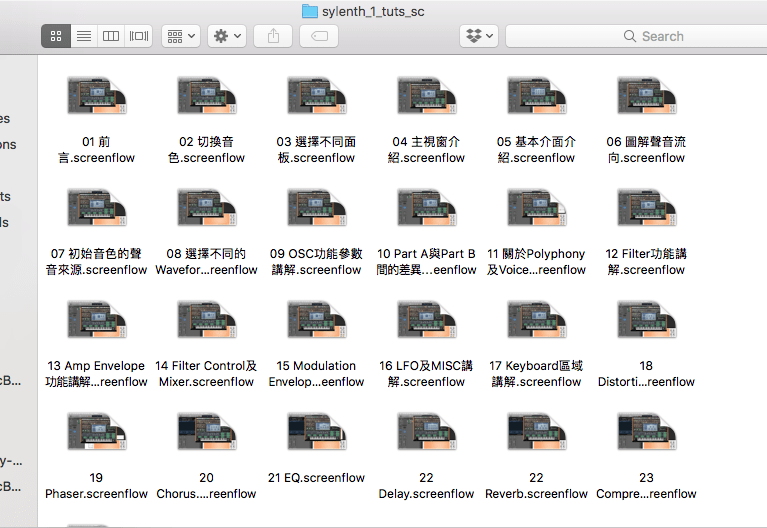Click the file name 18 Distorti...reenflow

pos(647,374)
